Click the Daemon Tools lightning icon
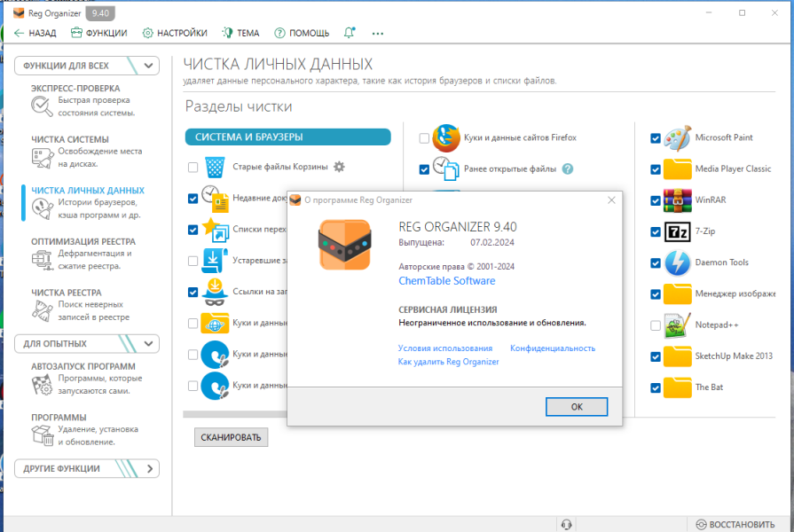The image size is (794, 532). pyautogui.click(x=677, y=262)
